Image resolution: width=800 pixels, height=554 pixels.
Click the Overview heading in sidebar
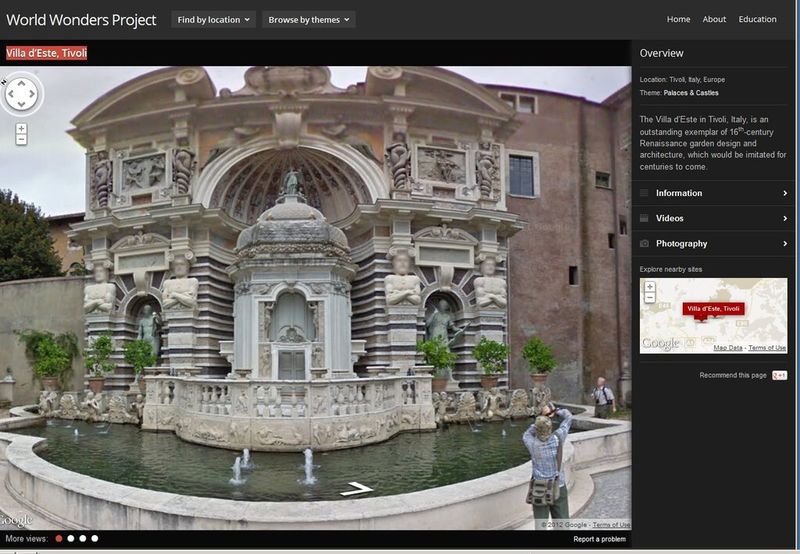click(661, 53)
